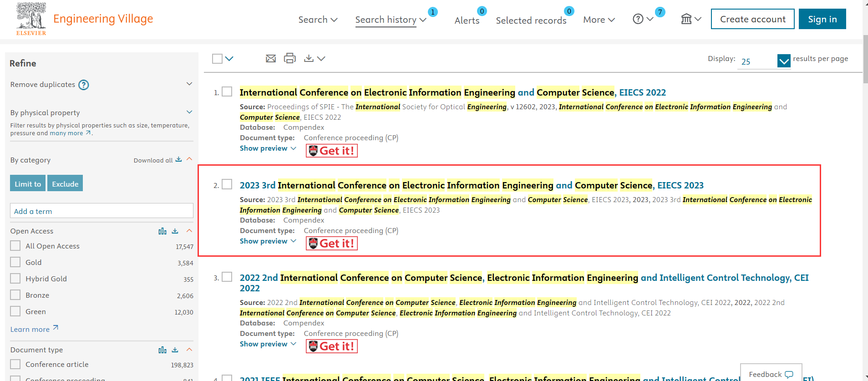
Task: Show Open Access bar chart icon
Action: pyautogui.click(x=162, y=231)
